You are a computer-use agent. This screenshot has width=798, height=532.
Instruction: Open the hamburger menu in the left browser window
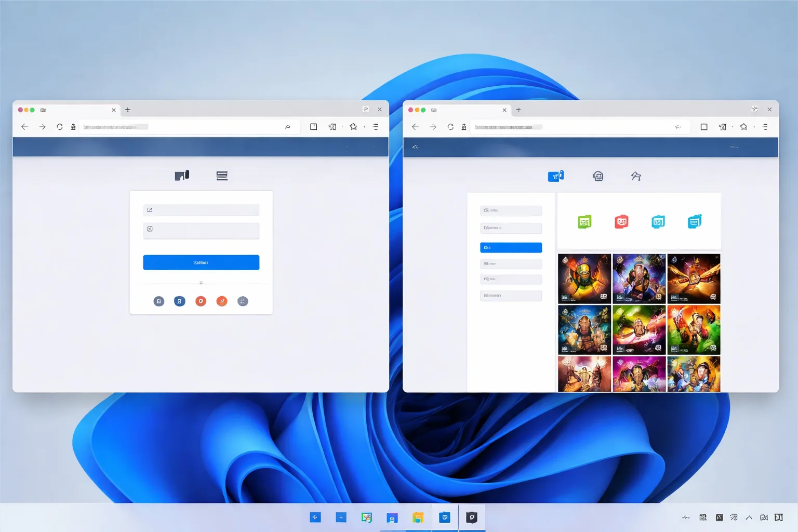[x=376, y=127]
